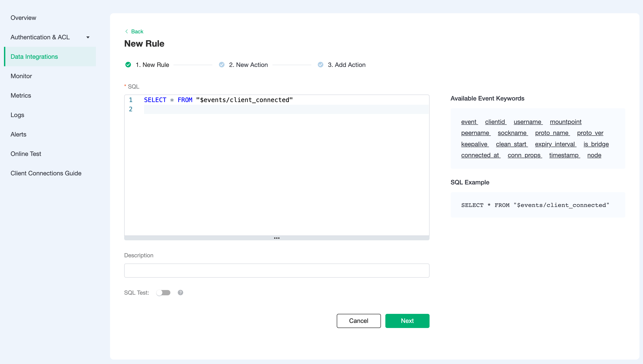Insert the clientid event keyword
The height and width of the screenshot is (364, 643).
[x=495, y=122]
